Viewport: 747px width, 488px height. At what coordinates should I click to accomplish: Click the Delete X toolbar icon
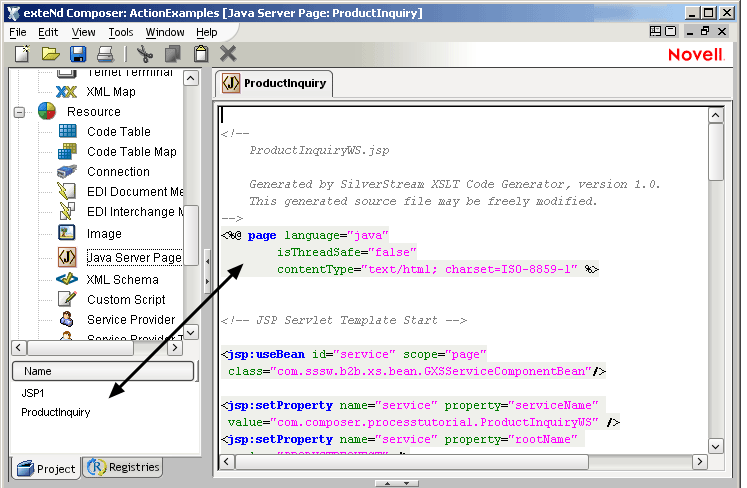pos(228,53)
